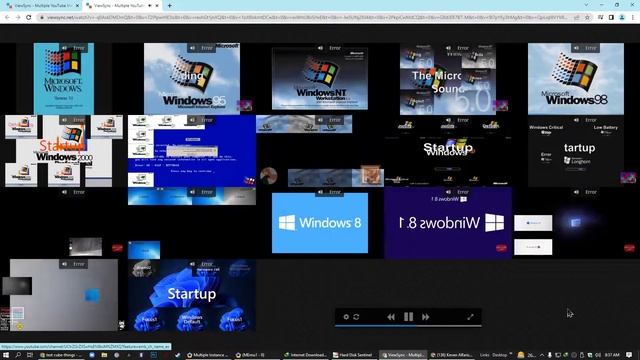Switch to Multiple Instance taskbar window
This screenshot has height=360, width=640.
[x=207, y=355]
